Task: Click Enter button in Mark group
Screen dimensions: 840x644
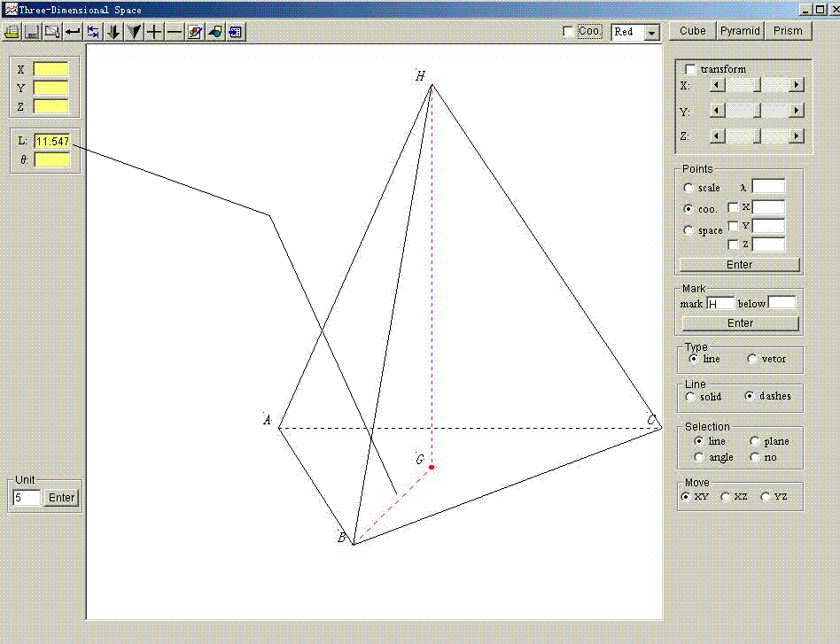Action: (x=740, y=323)
